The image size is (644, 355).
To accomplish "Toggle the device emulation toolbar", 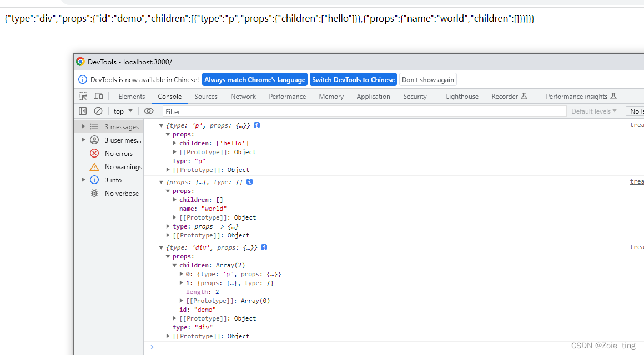I will point(98,96).
